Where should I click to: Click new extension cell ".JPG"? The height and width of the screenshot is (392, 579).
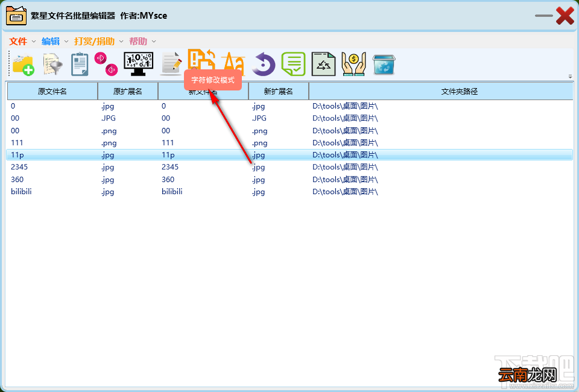(259, 118)
